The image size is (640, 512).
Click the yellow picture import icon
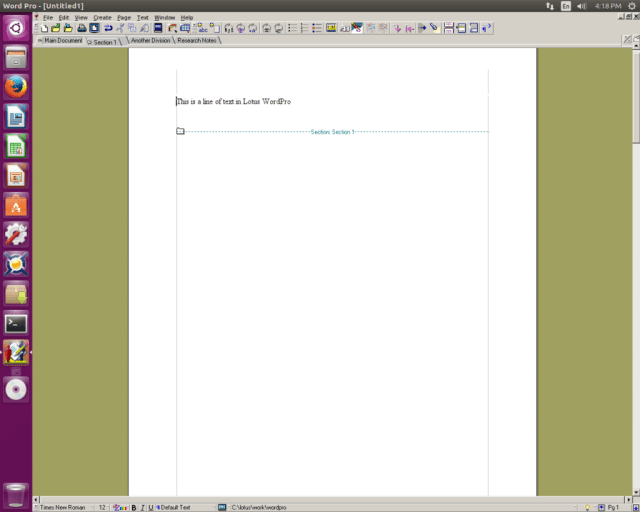pos(331,28)
